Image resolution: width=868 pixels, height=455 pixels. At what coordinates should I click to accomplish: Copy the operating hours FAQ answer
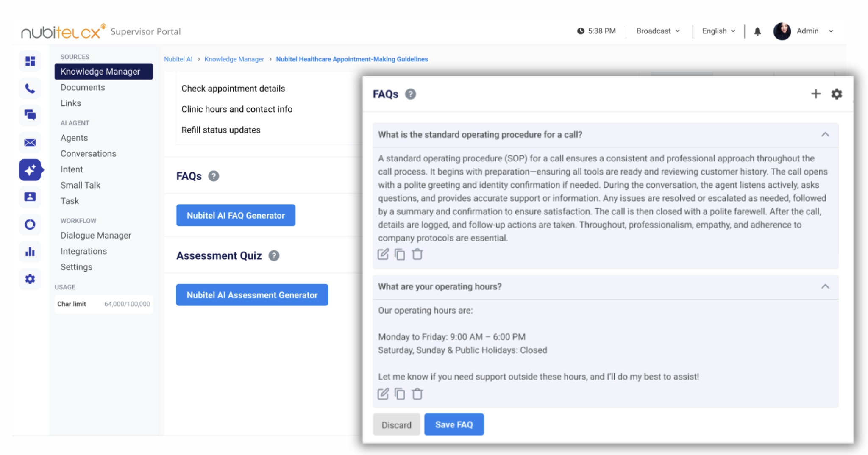(400, 394)
